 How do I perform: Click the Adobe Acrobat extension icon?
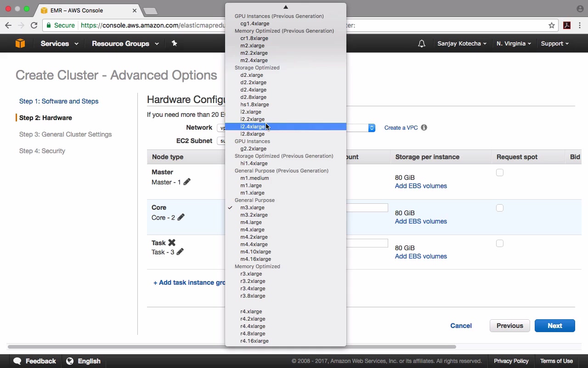tap(567, 25)
